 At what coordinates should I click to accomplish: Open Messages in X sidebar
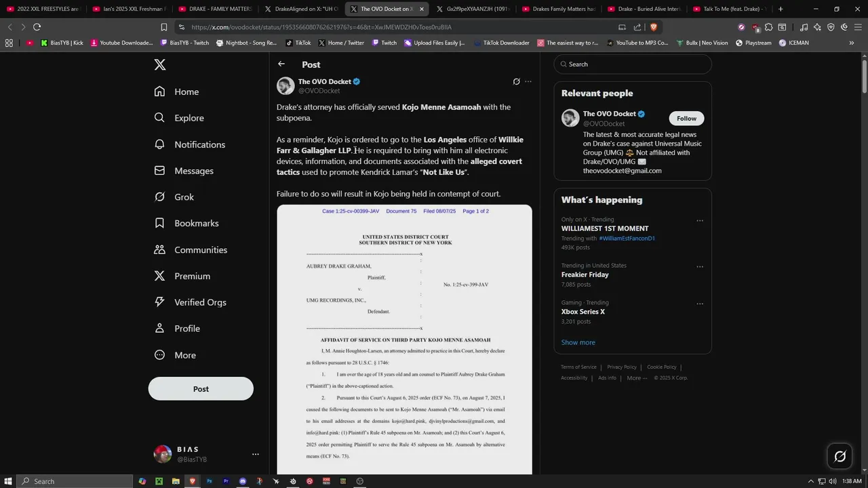pos(184,171)
